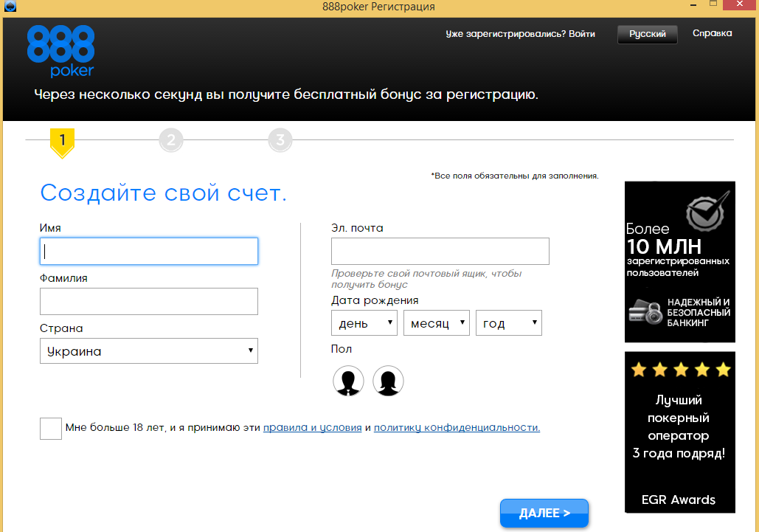Open the country dropdown showing Украина
Viewport: 759px width, 532px height.
pos(148,351)
